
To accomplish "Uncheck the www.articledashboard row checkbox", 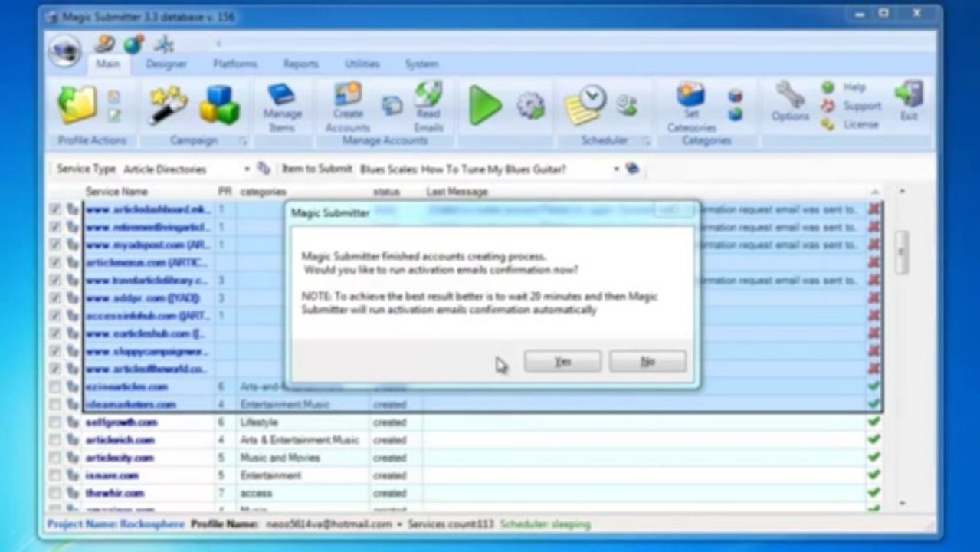I will pos(55,209).
